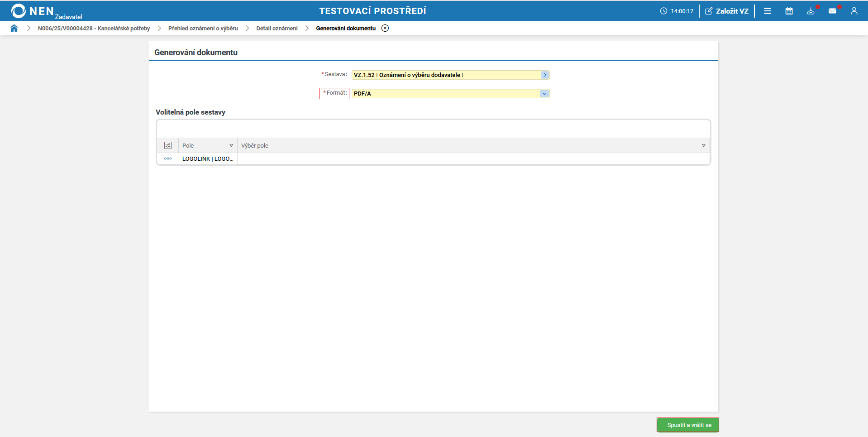The width and height of the screenshot is (868, 437).
Task: Go to home via house icon
Action: tap(14, 28)
